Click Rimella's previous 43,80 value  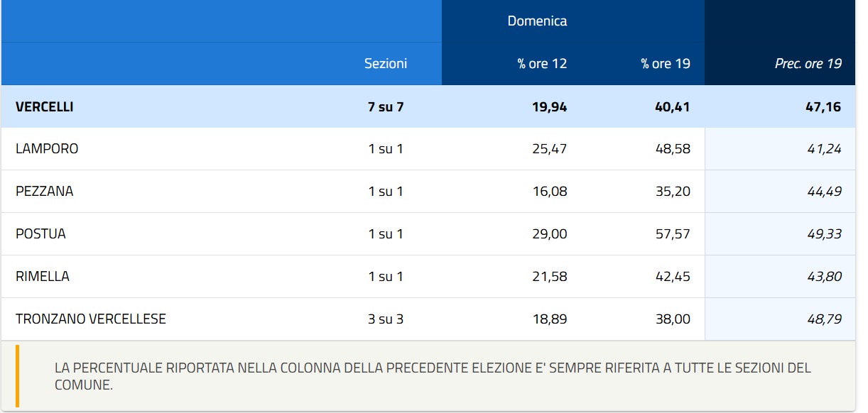[x=824, y=277]
